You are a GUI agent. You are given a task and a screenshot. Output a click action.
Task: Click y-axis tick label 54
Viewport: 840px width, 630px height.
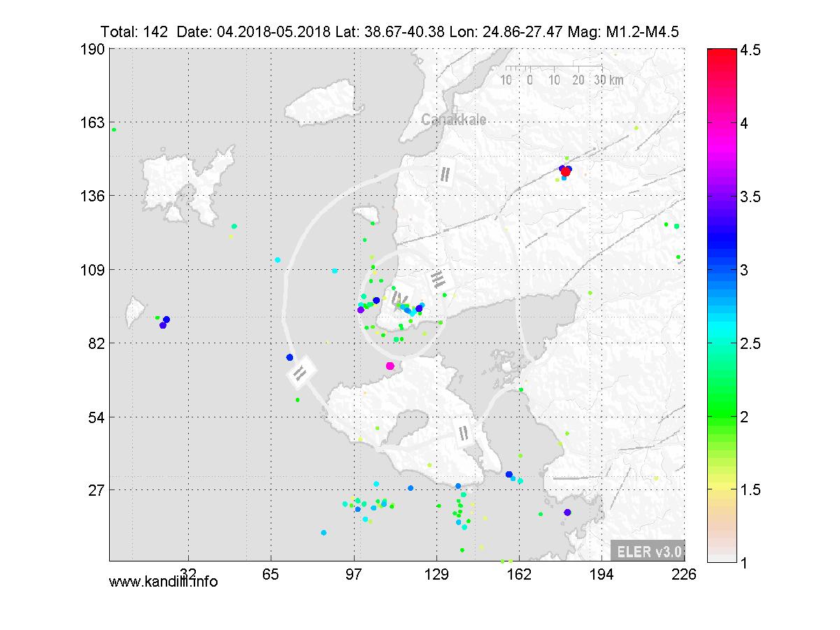point(98,417)
